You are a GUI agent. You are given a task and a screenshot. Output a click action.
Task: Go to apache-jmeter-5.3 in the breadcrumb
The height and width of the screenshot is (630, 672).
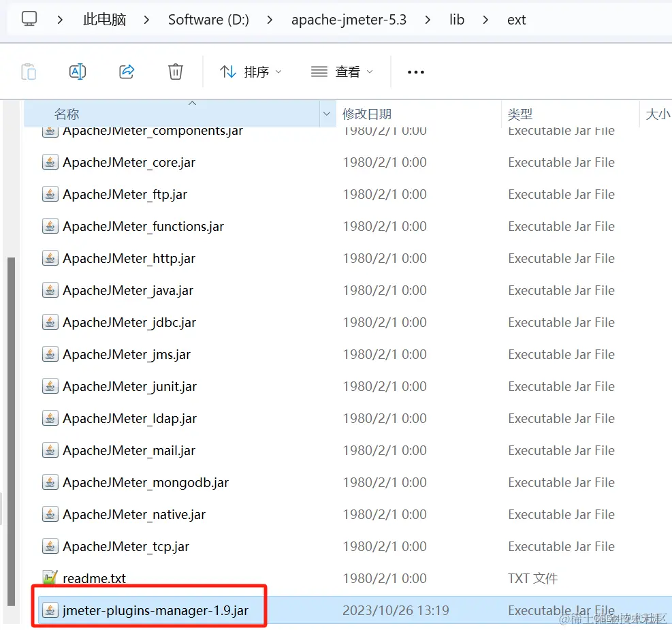coord(349,20)
